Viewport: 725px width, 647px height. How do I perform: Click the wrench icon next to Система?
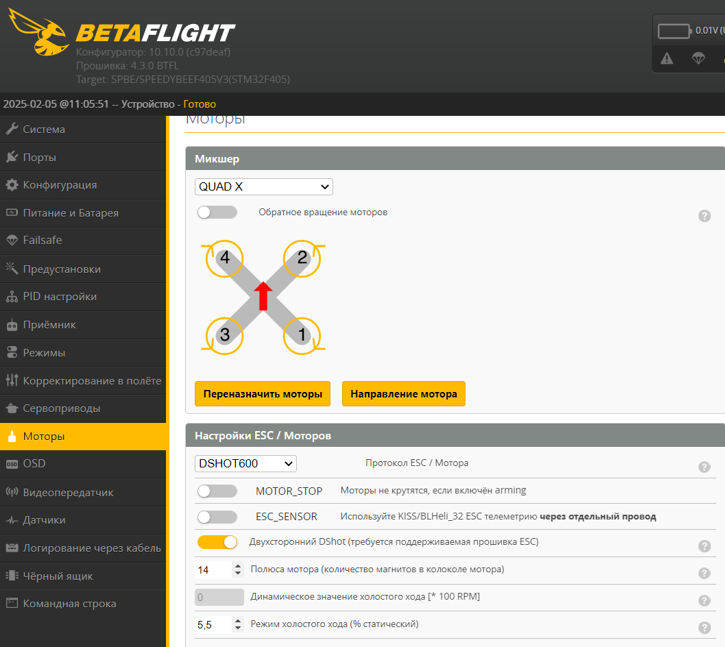(12, 129)
